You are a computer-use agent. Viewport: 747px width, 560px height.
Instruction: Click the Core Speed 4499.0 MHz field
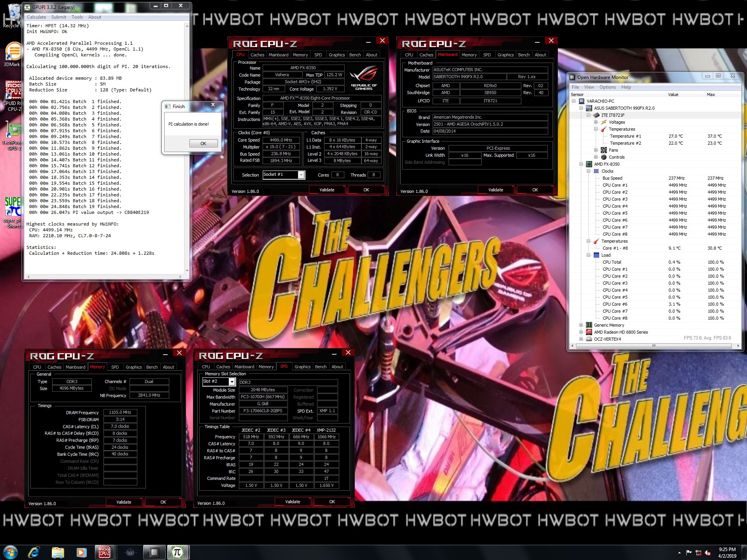(281, 140)
